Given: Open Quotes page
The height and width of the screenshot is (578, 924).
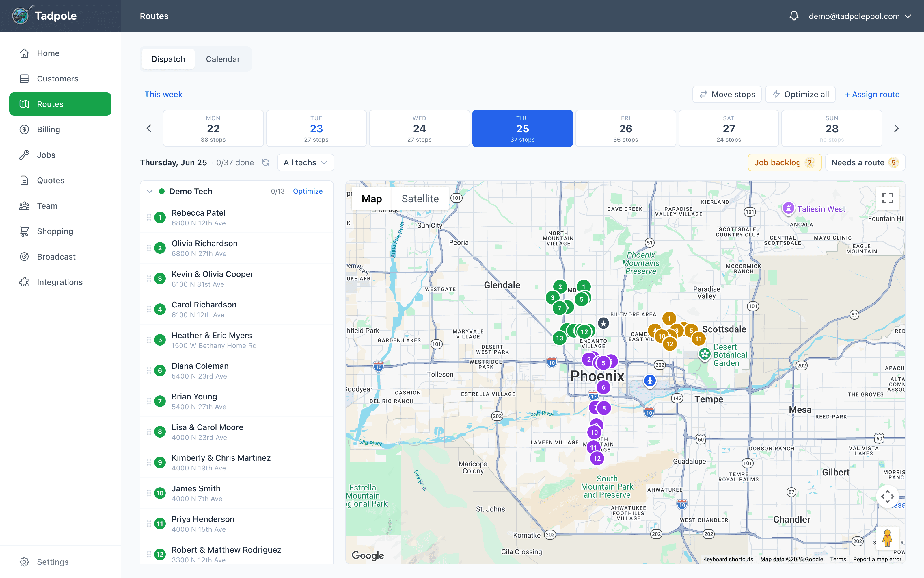Looking at the screenshot, I should (60, 180).
